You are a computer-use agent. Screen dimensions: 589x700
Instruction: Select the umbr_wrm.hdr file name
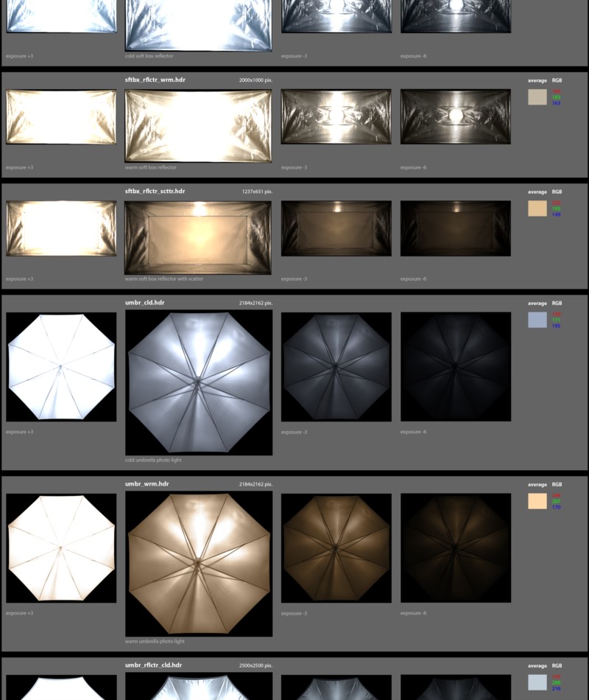147,484
